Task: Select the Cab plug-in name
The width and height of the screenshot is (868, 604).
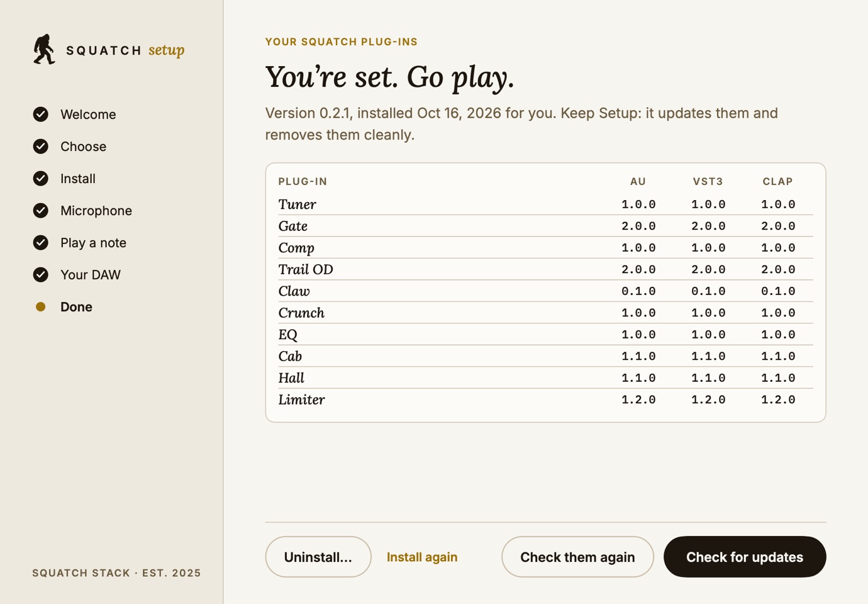Action: 290,356
